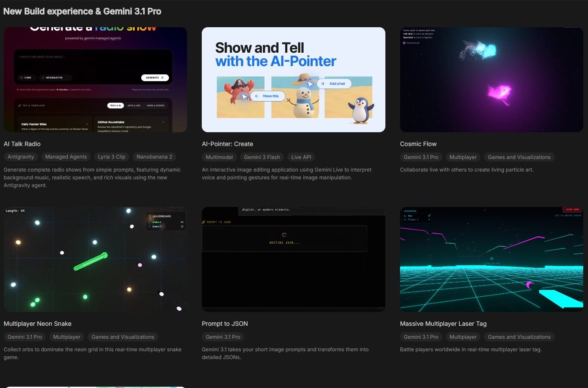Click the AI-Pointer description text
Image resolution: width=588 pixels, height=388 pixels.
click(x=286, y=174)
